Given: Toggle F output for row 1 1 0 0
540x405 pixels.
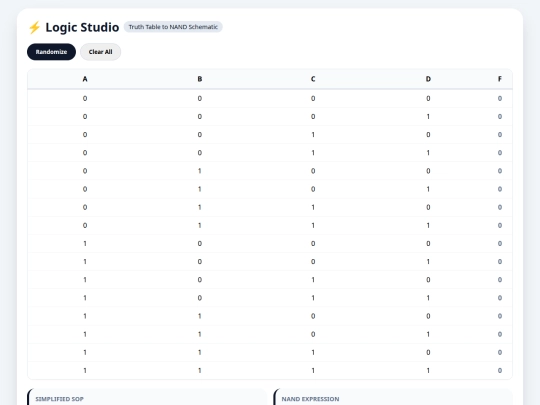Looking at the screenshot, I should [x=499, y=316].
